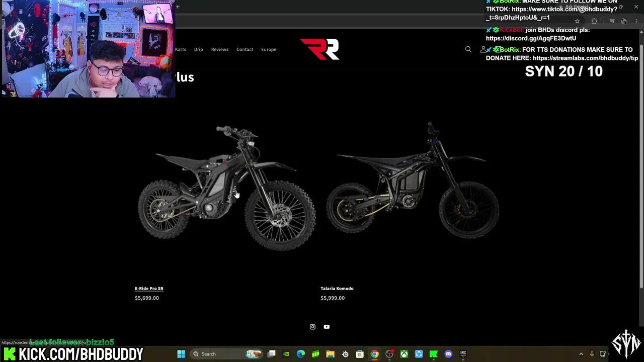Open Microsoft Store from the taskbar
The height and width of the screenshot is (362, 644).
360,354
